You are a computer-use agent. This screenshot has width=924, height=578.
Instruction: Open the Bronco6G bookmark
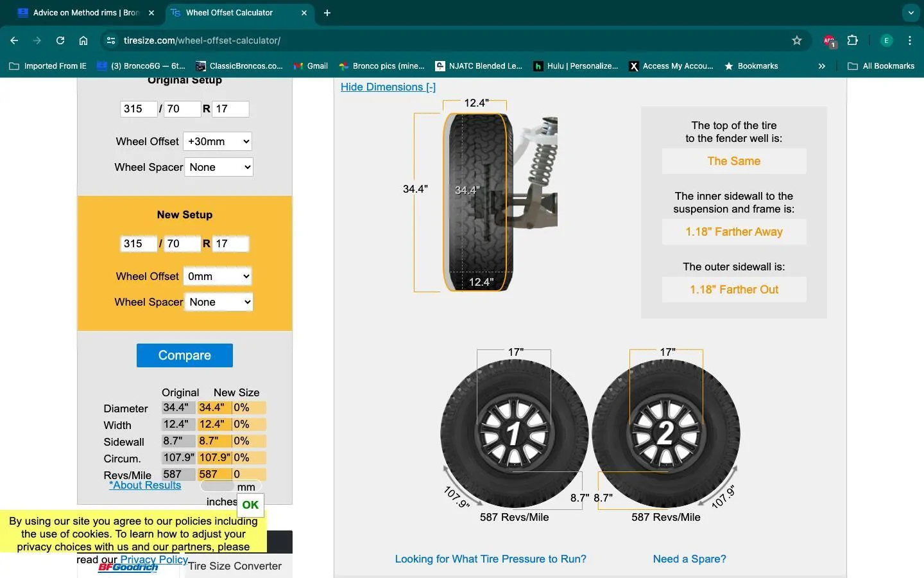[141, 66]
